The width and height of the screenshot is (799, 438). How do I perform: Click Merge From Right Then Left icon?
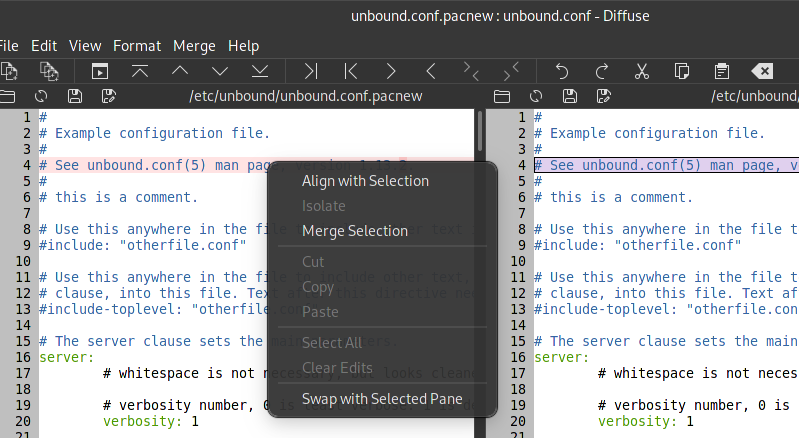pos(511,71)
